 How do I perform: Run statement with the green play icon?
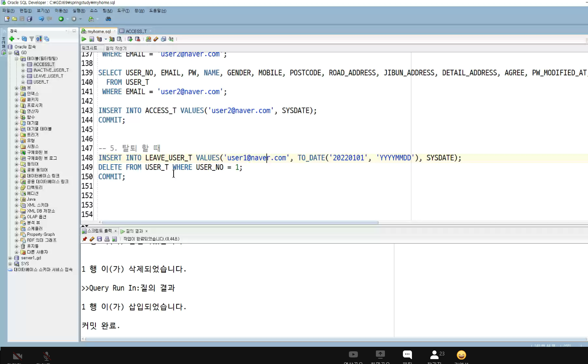pyautogui.click(x=84, y=39)
